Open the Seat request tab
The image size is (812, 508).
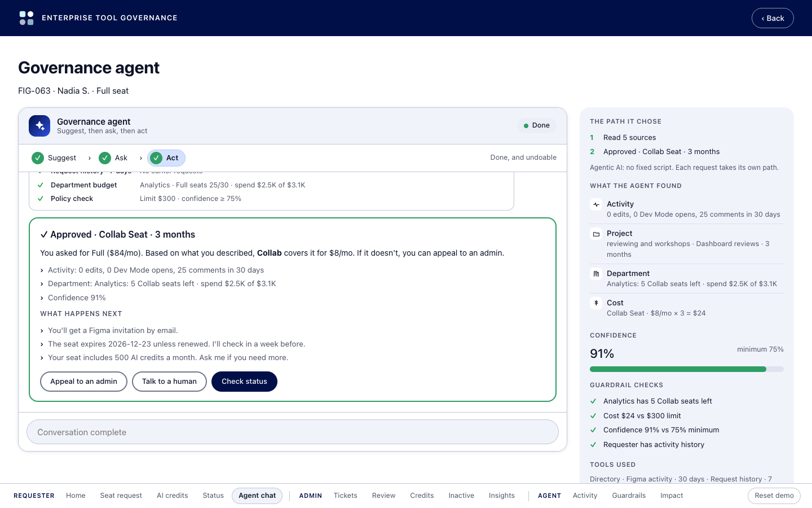pos(121,496)
